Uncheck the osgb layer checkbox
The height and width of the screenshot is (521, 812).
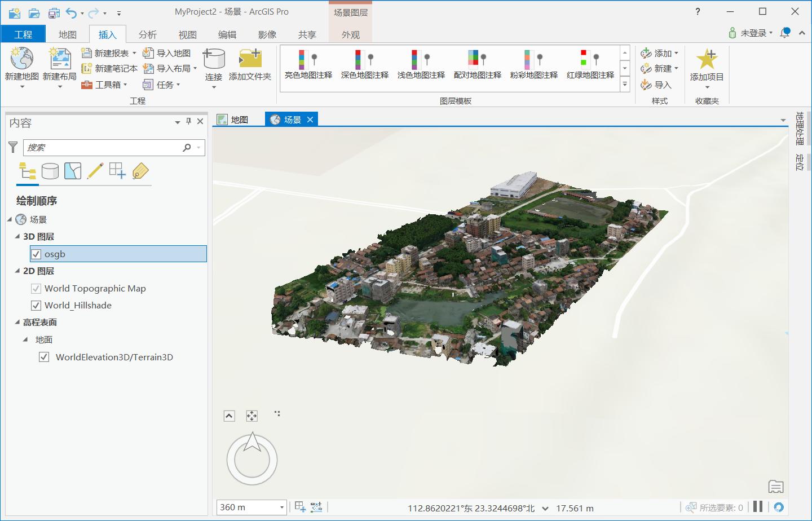click(36, 254)
